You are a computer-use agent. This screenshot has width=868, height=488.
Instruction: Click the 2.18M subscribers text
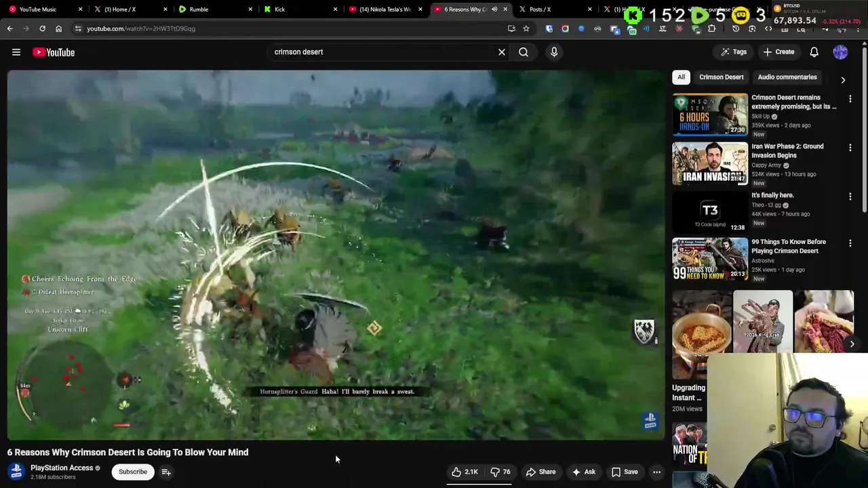point(53,477)
